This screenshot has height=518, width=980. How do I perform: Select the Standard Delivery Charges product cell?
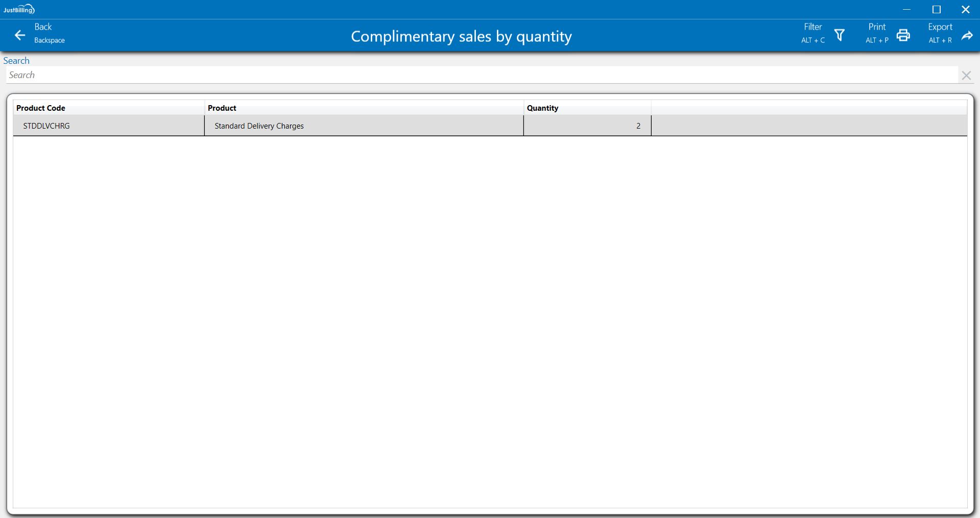click(x=259, y=126)
